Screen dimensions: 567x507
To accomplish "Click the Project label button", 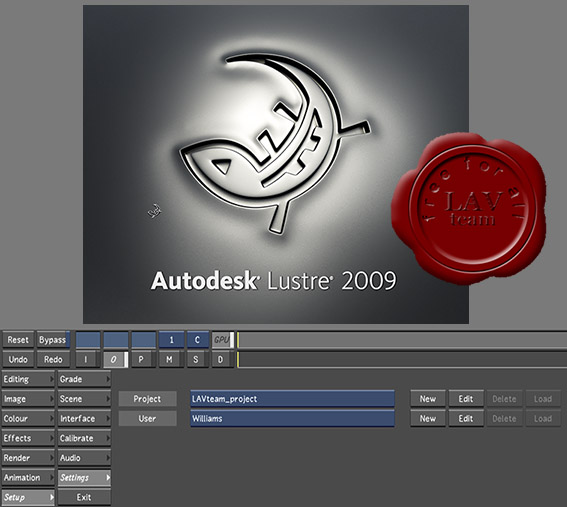I will [148, 399].
